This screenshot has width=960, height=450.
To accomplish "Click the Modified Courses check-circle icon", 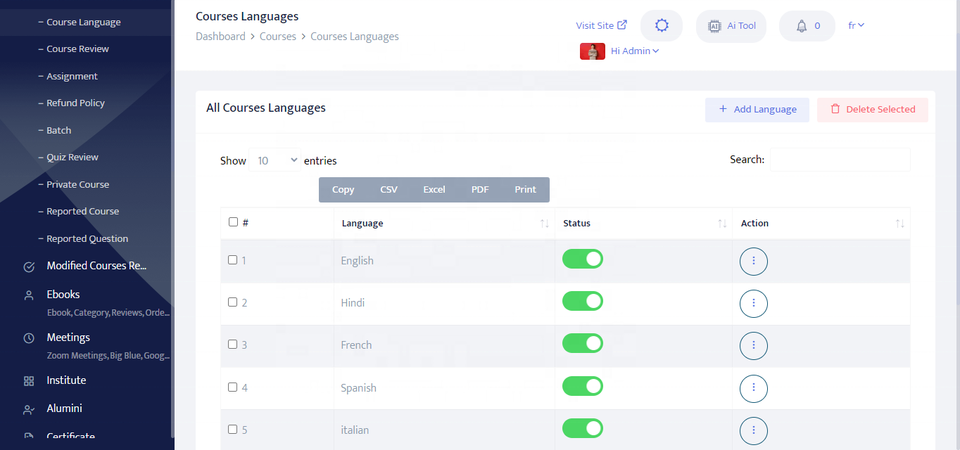I will [x=29, y=266].
